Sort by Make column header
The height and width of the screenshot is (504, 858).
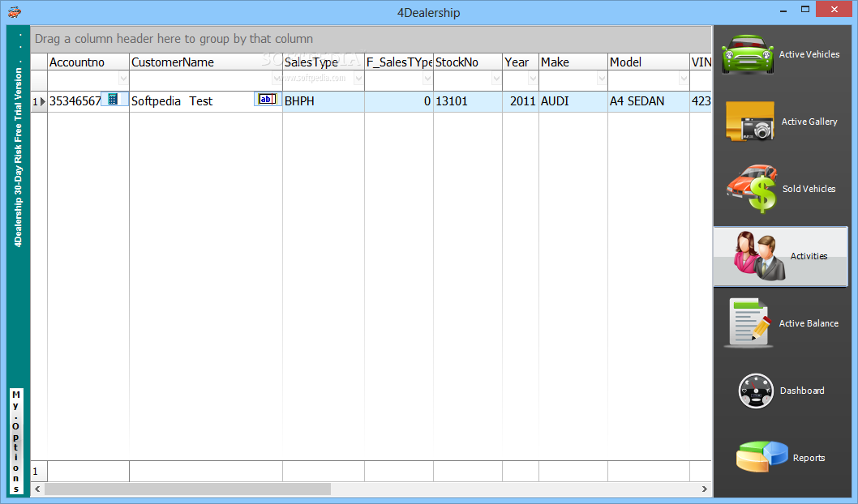coord(573,62)
